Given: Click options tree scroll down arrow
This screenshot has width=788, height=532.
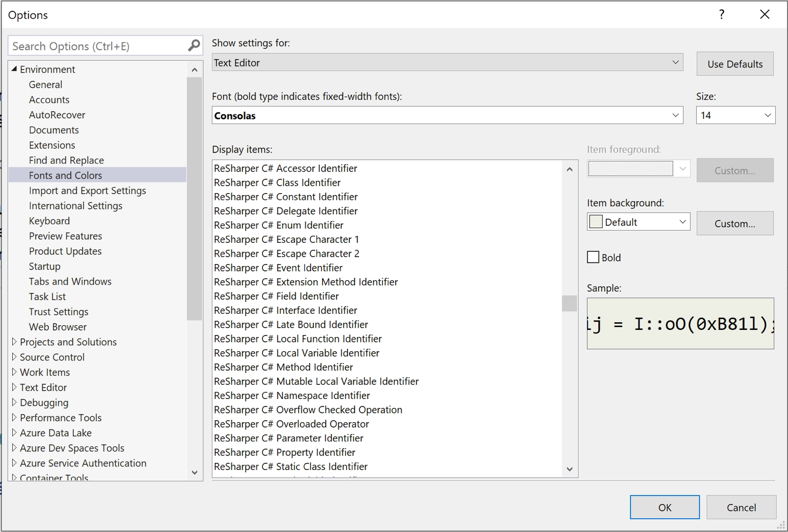Looking at the screenshot, I should point(195,472).
